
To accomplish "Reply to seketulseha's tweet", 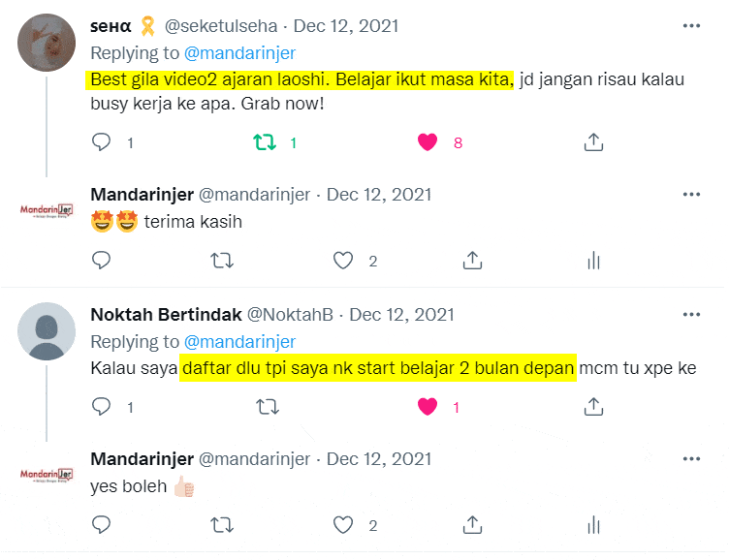I will [x=102, y=142].
